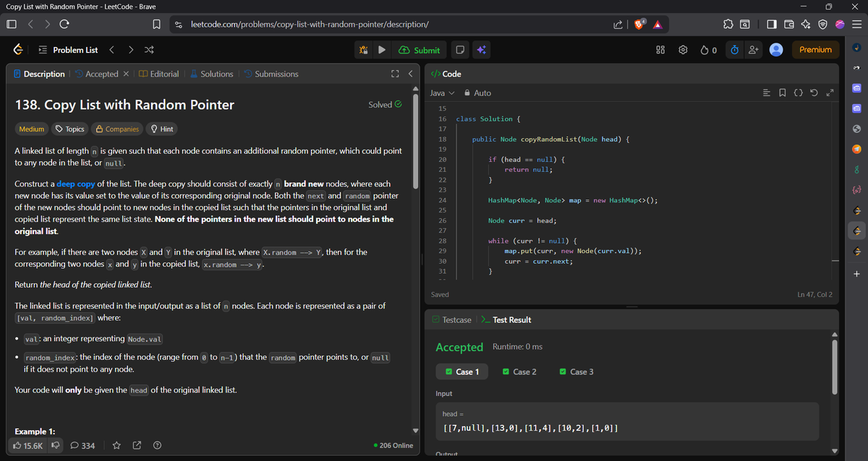Open the user profile avatar
The image size is (868, 461).
pos(777,50)
